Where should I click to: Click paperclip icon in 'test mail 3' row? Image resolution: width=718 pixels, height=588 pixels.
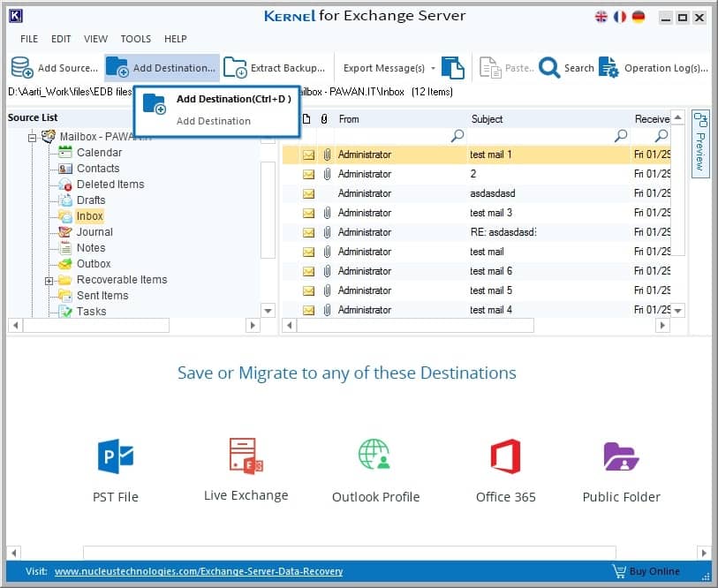click(x=327, y=213)
